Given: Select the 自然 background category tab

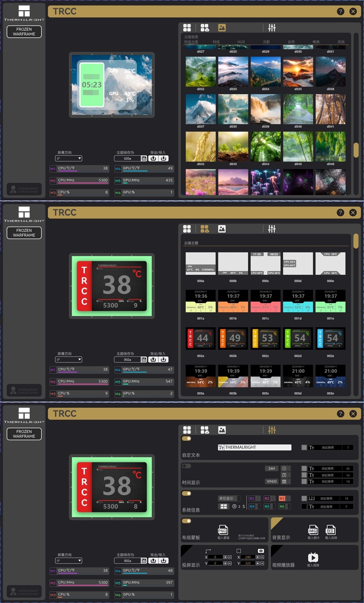Looking at the screenshot, I should pos(291,42).
